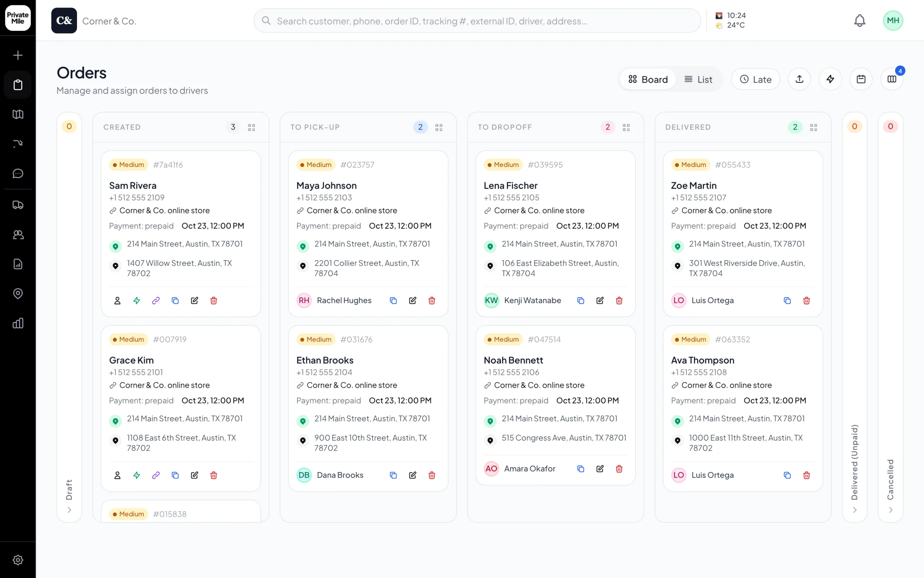
Task: Click grid icon in Delivered column header
Action: (x=813, y=127)
